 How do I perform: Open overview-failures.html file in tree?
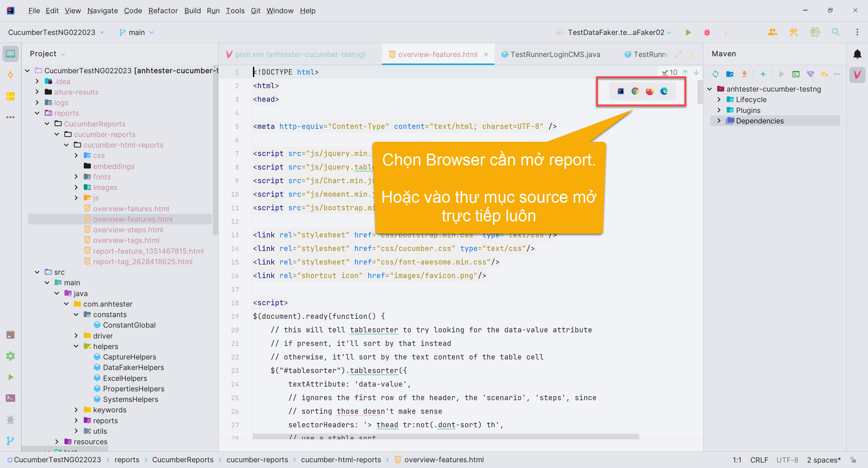pos(131,209)
